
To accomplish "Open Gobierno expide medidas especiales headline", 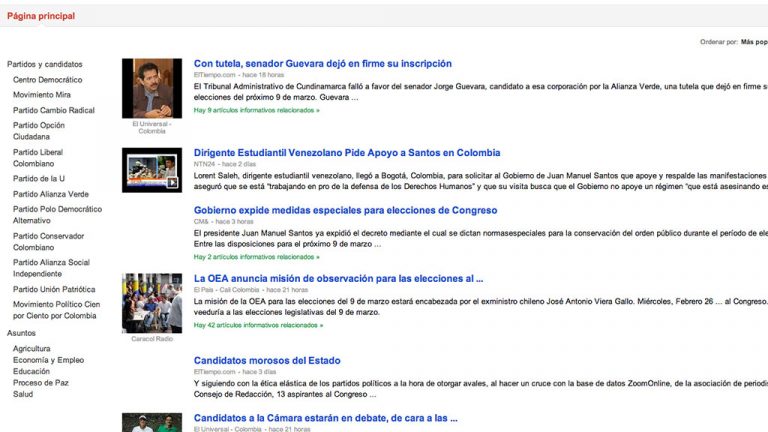I will pos(345,210).
